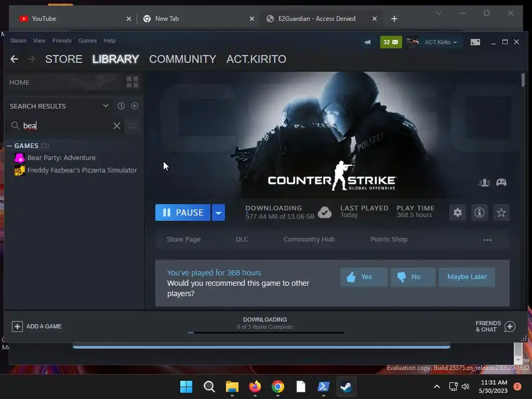
Task: Open Counter-Strike Store Page link
Action: pyautogui.click(x=183, y=240)
